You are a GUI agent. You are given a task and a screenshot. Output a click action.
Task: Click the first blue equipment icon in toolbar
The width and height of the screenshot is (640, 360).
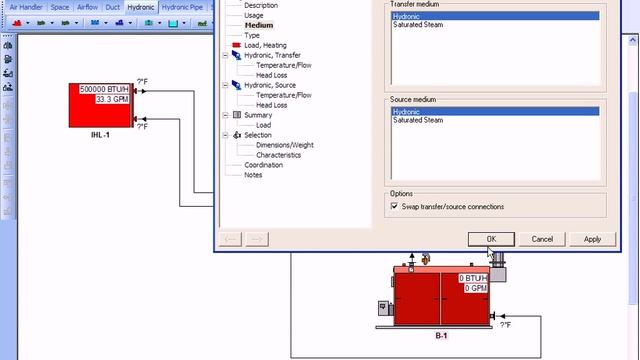pyautogui.click(x=95, y=23)
